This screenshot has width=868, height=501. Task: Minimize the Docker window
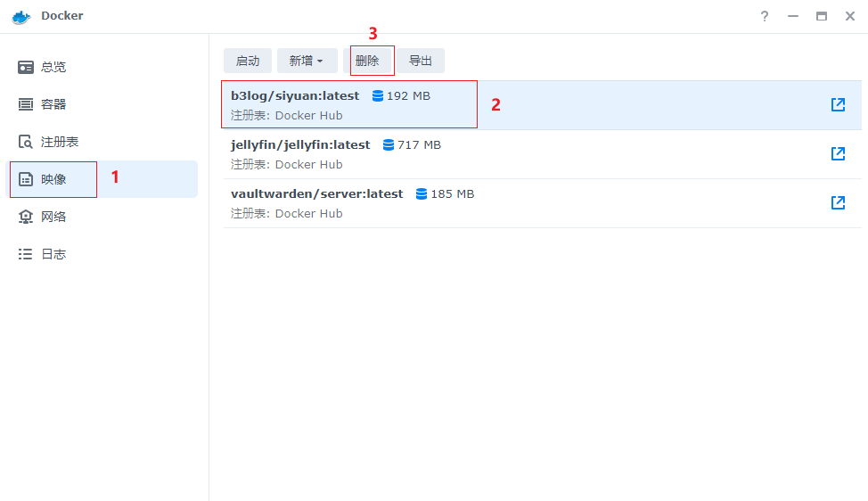[x=793, y=16]
